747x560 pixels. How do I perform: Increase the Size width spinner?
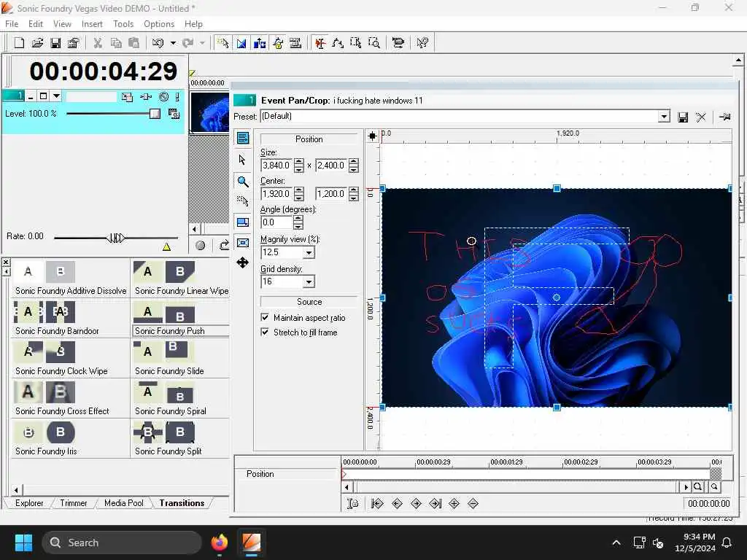298,162
